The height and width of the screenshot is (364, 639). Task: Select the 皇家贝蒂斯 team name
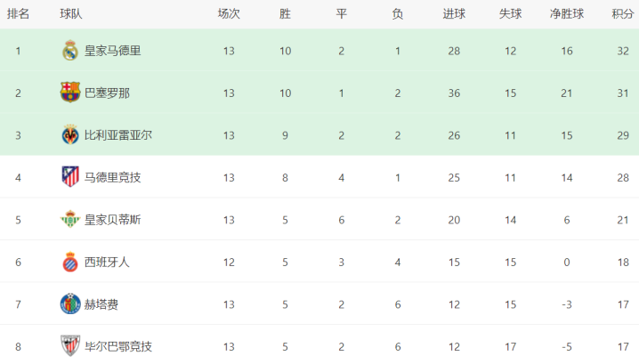pyautogui.click(x=112, y=220)
